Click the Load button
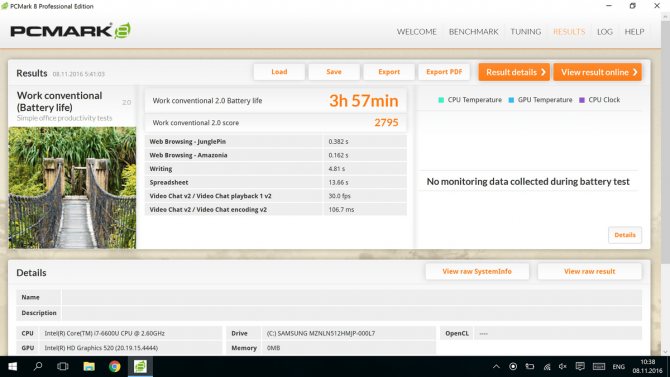This screenshot has height=377, width=670. pyautogui.click(x=279, y=72)
